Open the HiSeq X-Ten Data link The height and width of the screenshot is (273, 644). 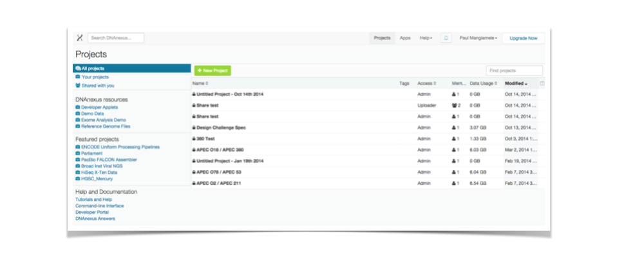[x=99, y=173]
